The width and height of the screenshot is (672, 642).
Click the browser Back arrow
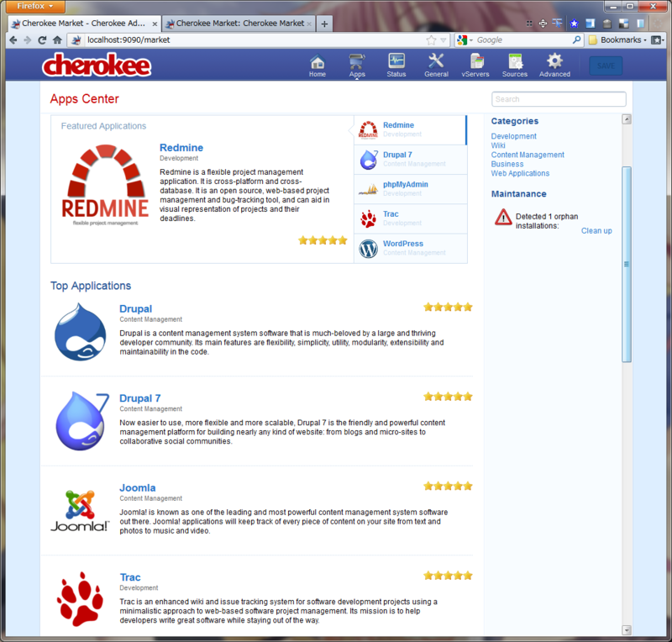13,39
